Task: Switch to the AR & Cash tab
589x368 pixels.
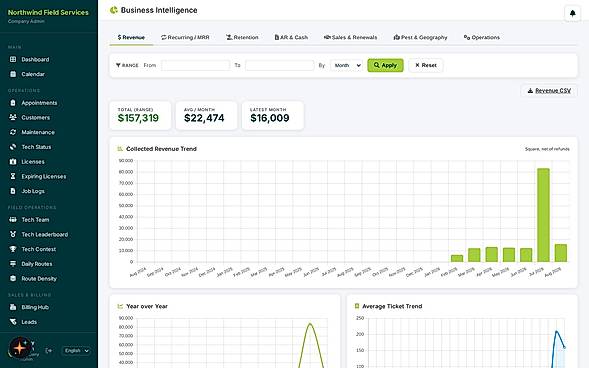Action: pyautogui.click(x=291, y=37)
